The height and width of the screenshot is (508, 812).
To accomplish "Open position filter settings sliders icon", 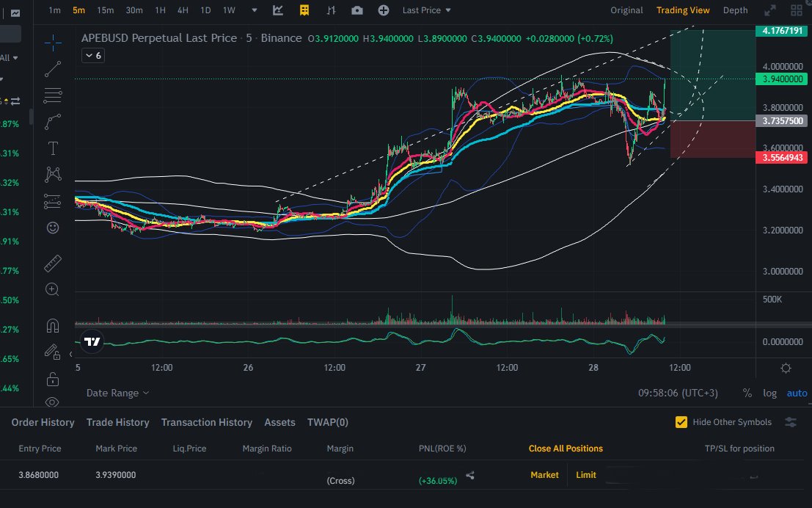I will click(791, 422).
